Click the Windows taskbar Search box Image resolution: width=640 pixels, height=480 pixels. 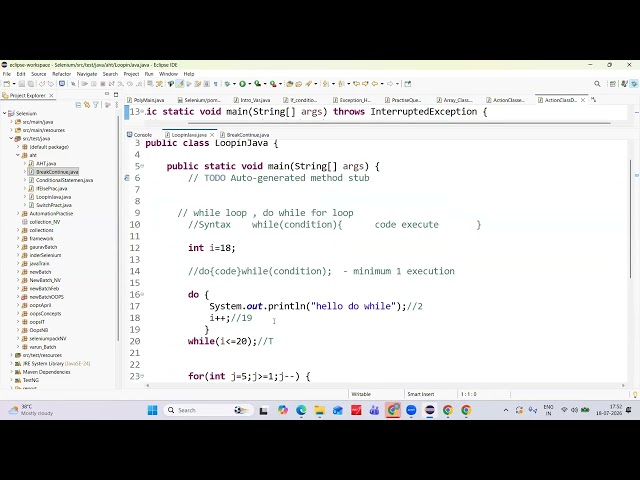[x=209, y=410]
